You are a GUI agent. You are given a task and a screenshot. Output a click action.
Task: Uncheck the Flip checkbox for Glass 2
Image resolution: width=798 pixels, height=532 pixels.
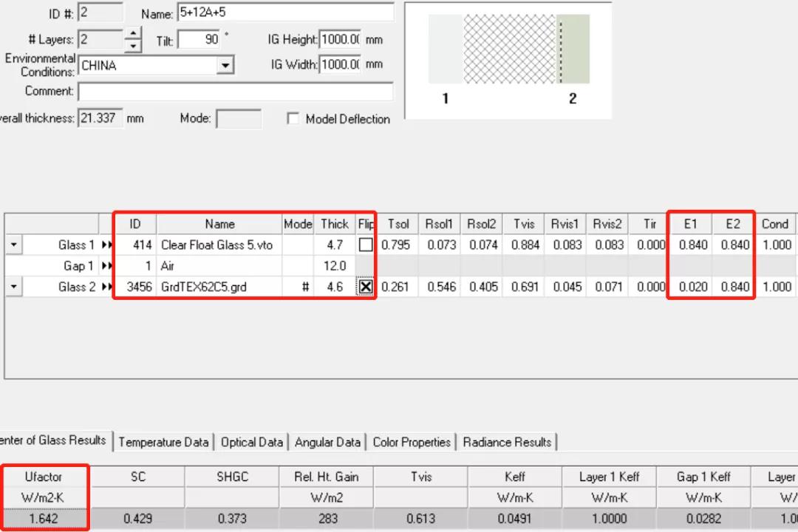pos(365,287)
